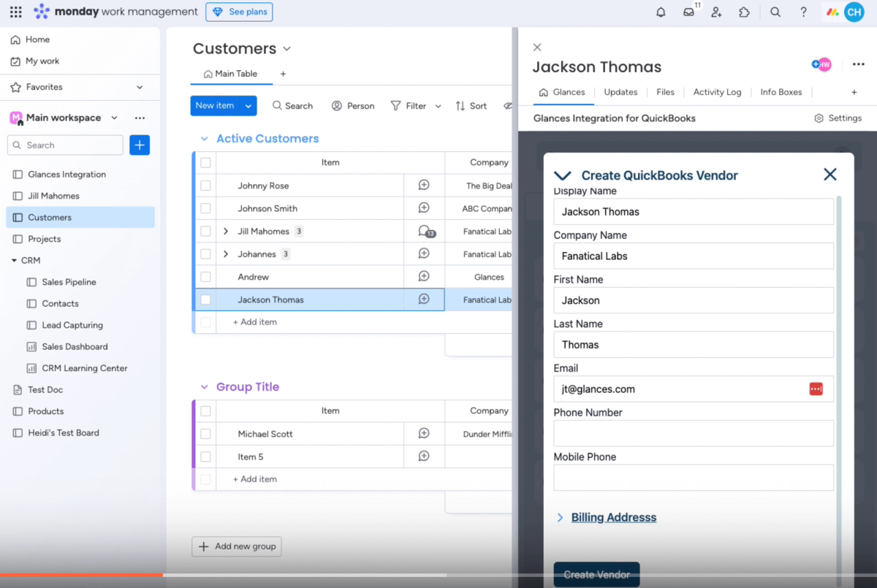Click the red password manager icon in Email
The image size is (877, 588).
pos(816,389)
